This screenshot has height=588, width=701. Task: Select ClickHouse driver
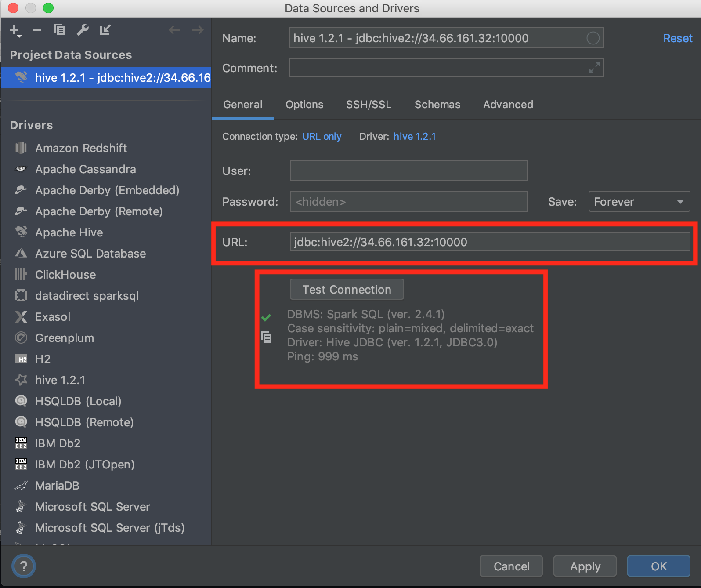coord(105,275)
